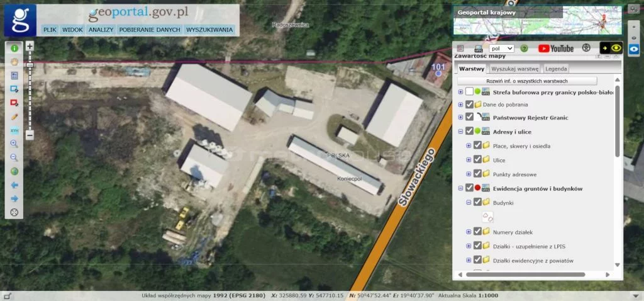Click the accessibility figure icon
This screenshot has height=301, width=644.
(x=586, y=48)
